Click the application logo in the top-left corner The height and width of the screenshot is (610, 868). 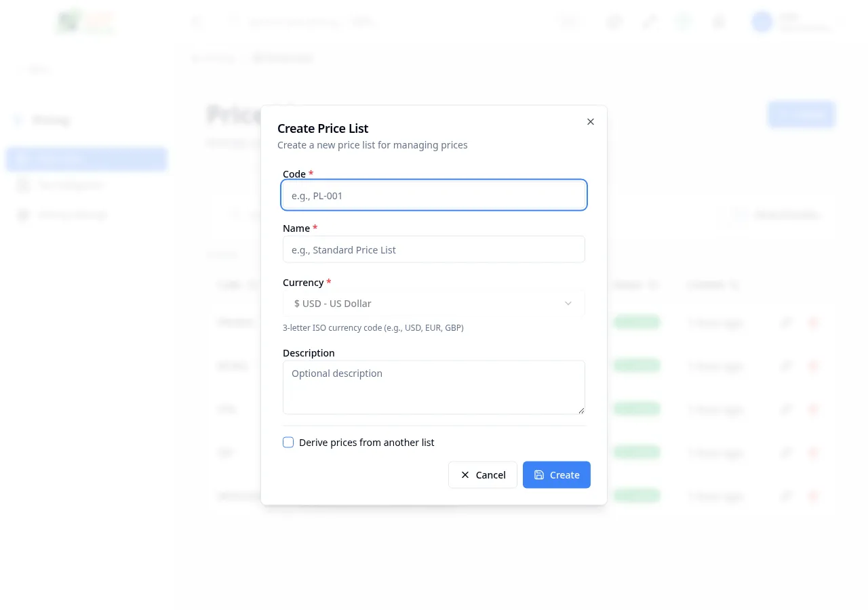click(x=85, y=22)
